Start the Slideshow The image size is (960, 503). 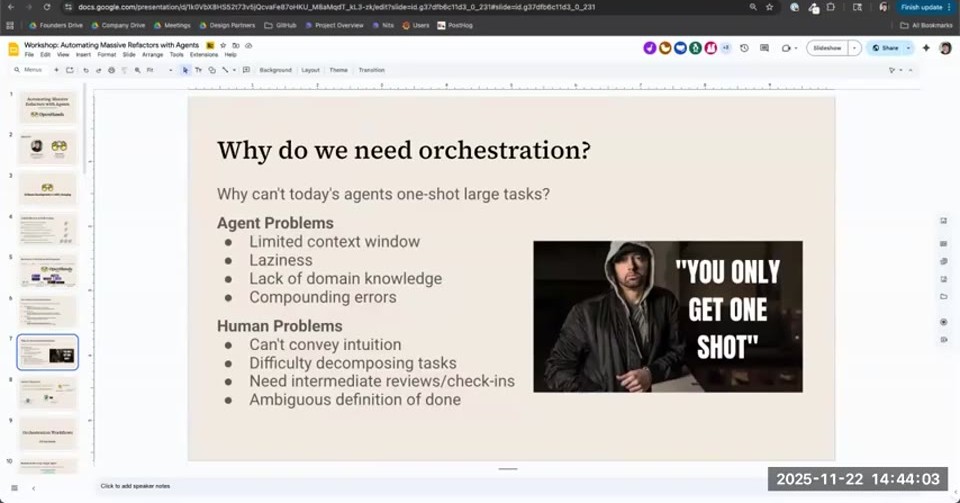click(827, 48)
